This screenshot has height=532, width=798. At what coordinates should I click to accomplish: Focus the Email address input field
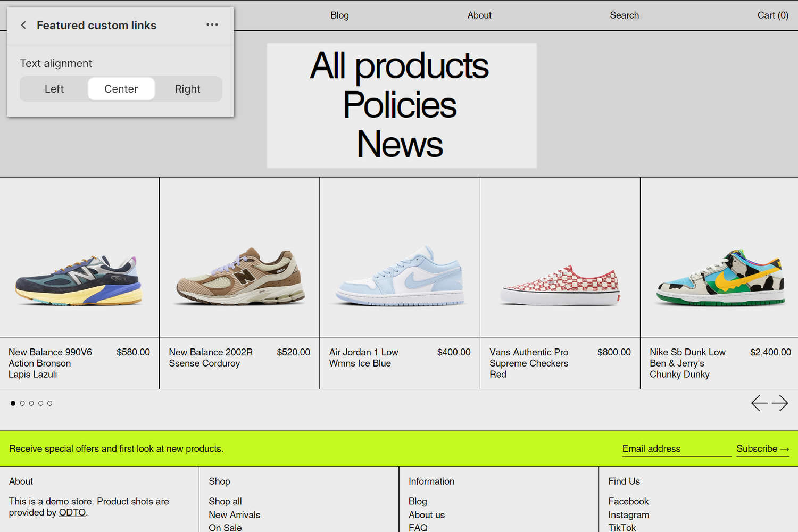point(676,448)
